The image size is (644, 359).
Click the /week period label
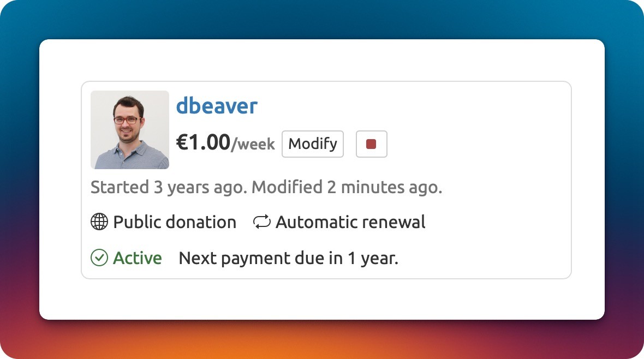click(253, 145)
